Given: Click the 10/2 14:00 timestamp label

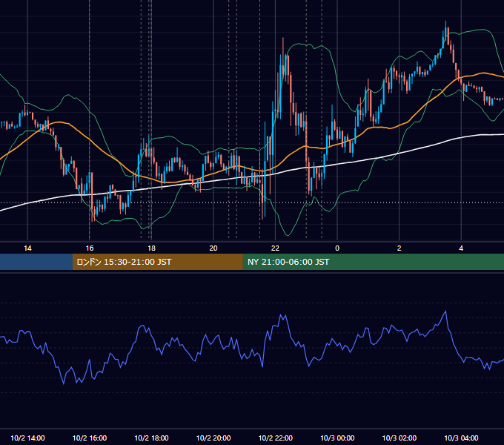Looking at the screenshot, I should tap(27, 438).
